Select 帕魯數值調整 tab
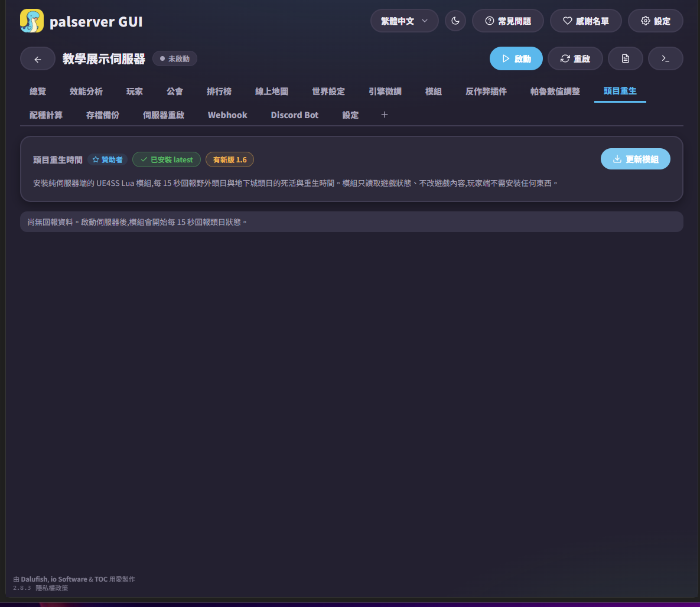This screenshot has width=700, height=607. coord(555,92)
